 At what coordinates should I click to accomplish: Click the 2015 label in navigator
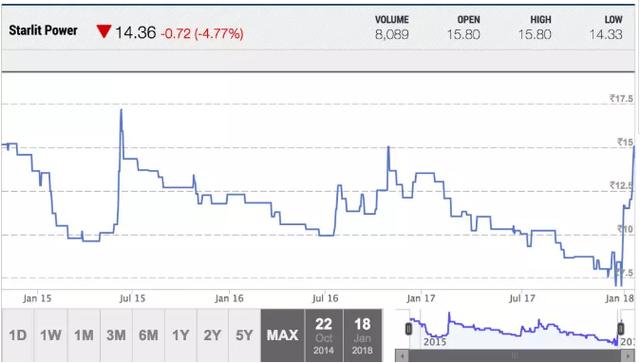(435, 342)
